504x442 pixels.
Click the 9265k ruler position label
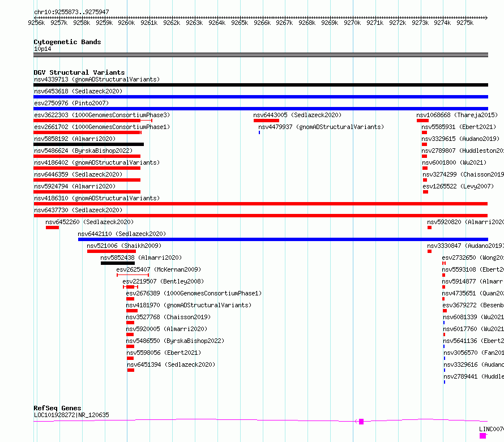(240, 23)
